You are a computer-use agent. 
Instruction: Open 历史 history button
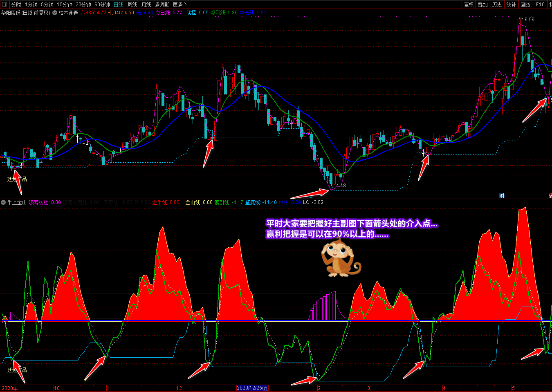point(497,4)
